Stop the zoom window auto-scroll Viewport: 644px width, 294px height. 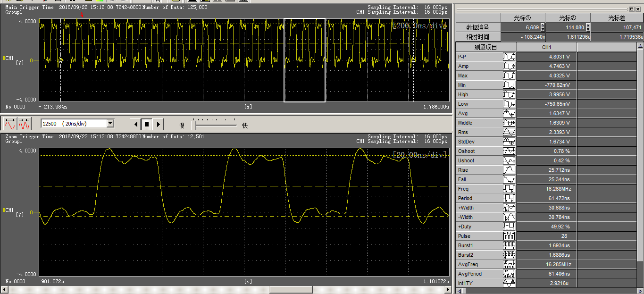pyautogui.click(x=147, y=124)
